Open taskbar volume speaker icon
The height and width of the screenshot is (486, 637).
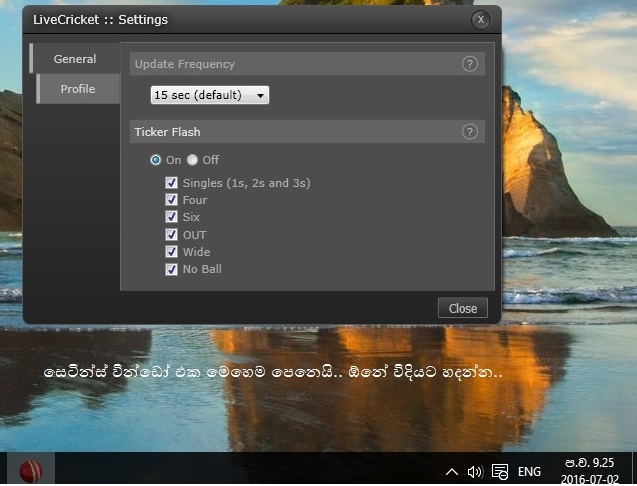pos(475,472)
